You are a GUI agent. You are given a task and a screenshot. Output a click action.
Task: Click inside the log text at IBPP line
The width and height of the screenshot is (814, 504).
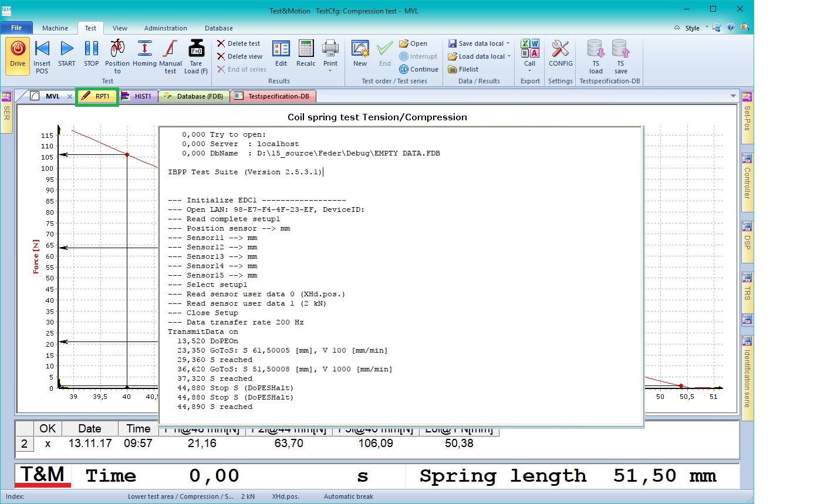tap(244, 172)
